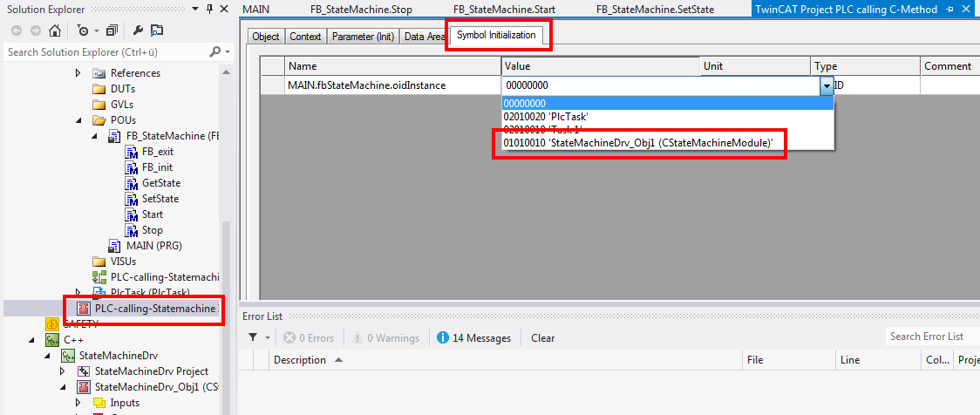This screenshot has width=980, height=415.
Task: Click the Back arrow in Solution Explorer toolbar
Action: [x=17, y=30]
